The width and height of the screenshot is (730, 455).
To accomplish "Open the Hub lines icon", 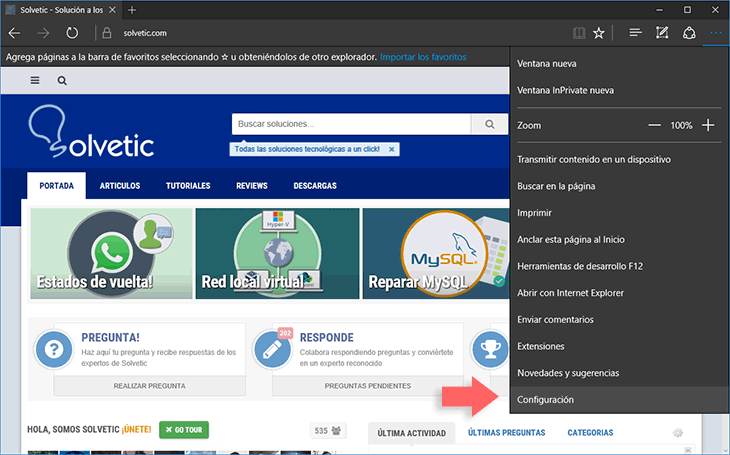I will click(635, 33).
